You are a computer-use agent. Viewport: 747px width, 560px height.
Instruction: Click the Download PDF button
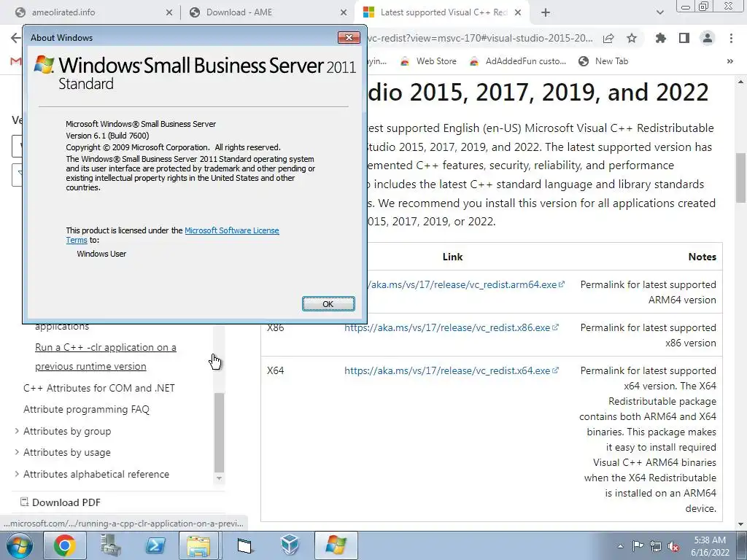click(61, 502)
